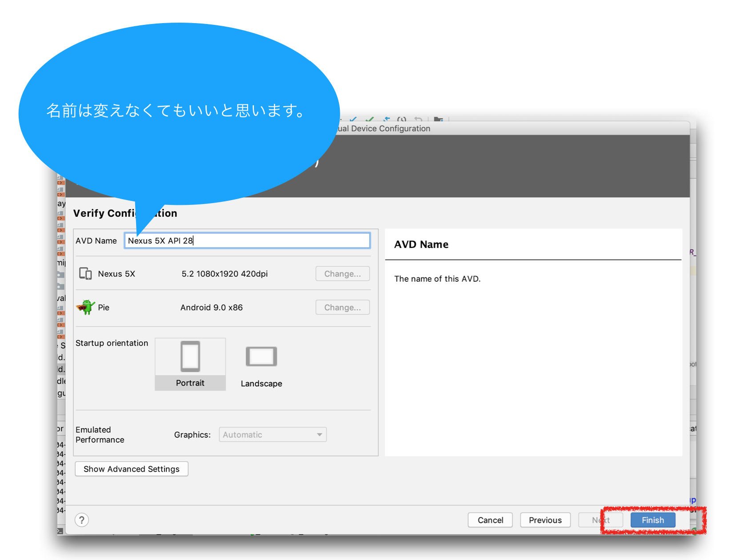
Task: Select Landscape startup orientation
Action: click(x=261, y=367)
